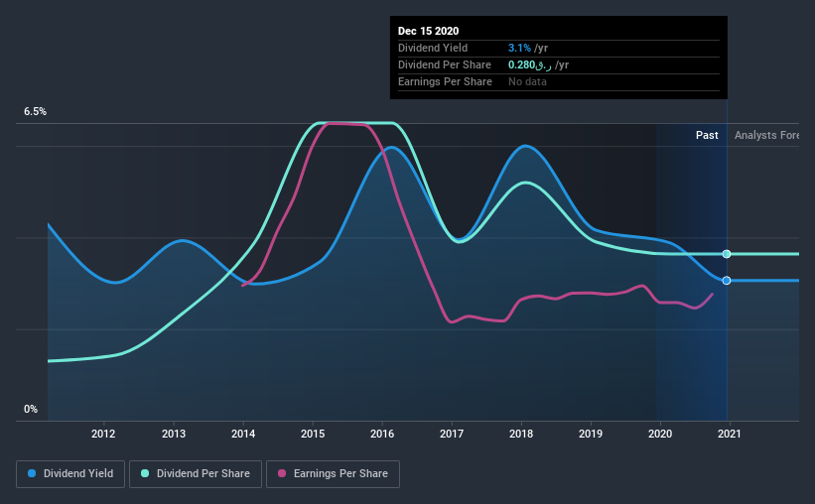Toggle the Dividend Per Share legend button
This screenshot has width=815, height=504.
click(196, 474)
